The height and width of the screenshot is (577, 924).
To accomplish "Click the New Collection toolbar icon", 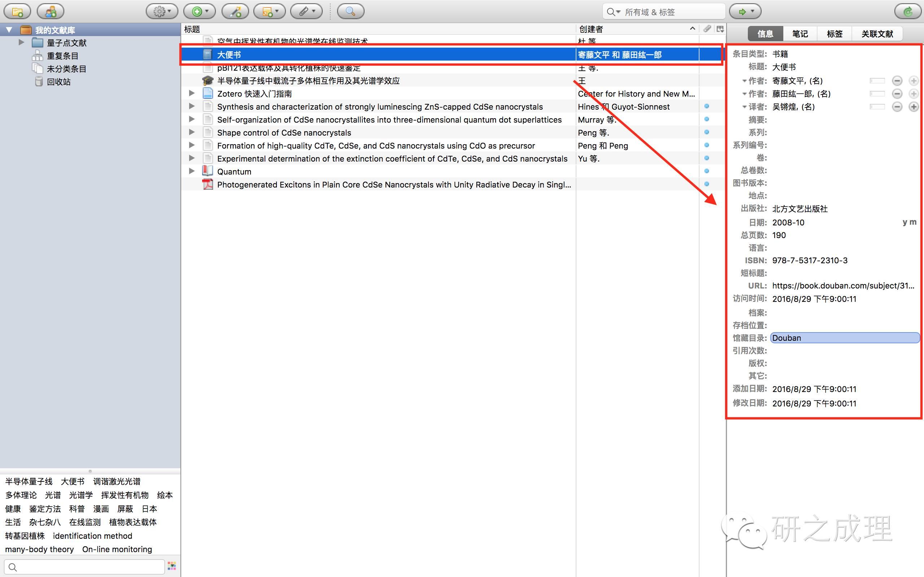I will [17, 12].
